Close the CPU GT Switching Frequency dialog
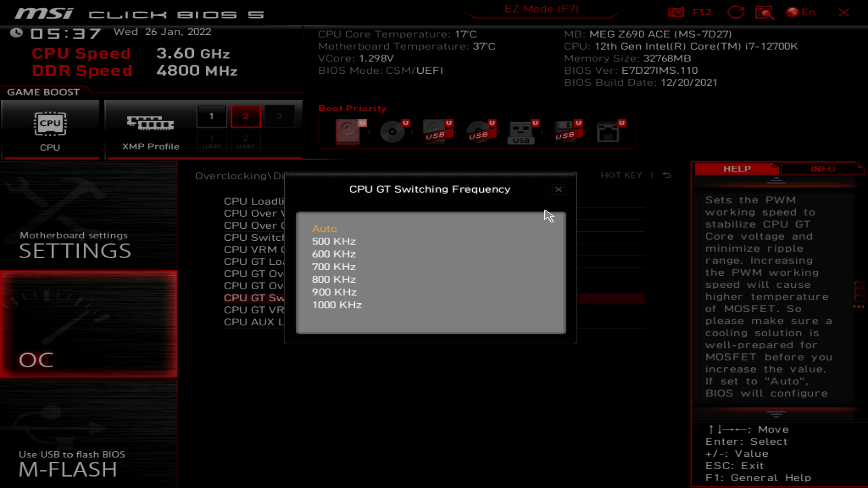This screenshot has height=488, width=868. pyautogui.click(x=558, y=189)
